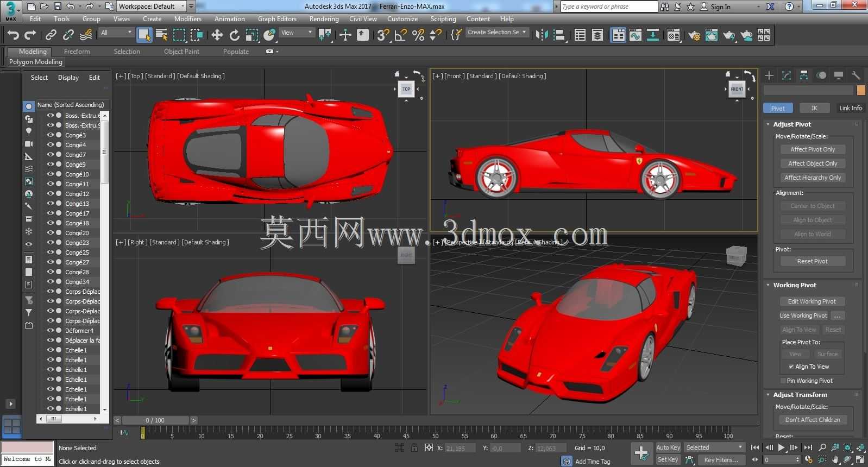Hide the Déformer4 object with its eye icon
868x467 pixels.
[x=50, y=331]
